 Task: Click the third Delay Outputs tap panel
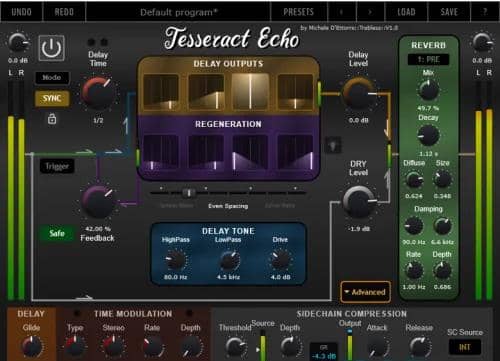tap(250, 92)
